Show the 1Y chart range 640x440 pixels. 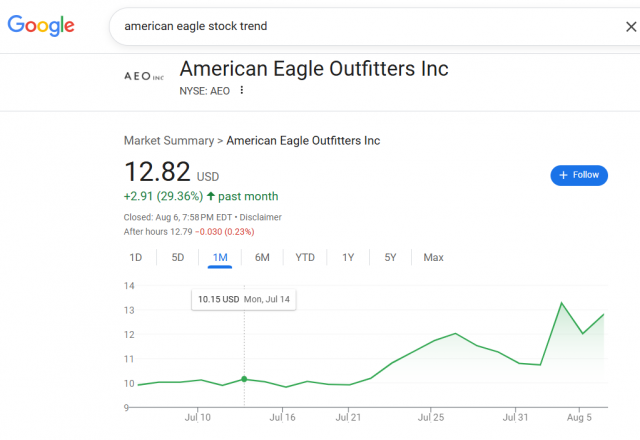point(348,258)
